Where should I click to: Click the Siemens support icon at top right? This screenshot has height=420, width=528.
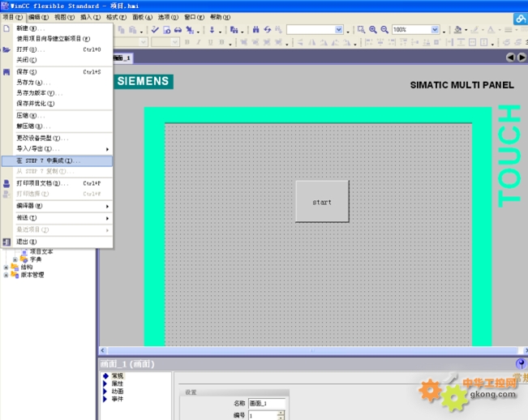coord(520,19)
